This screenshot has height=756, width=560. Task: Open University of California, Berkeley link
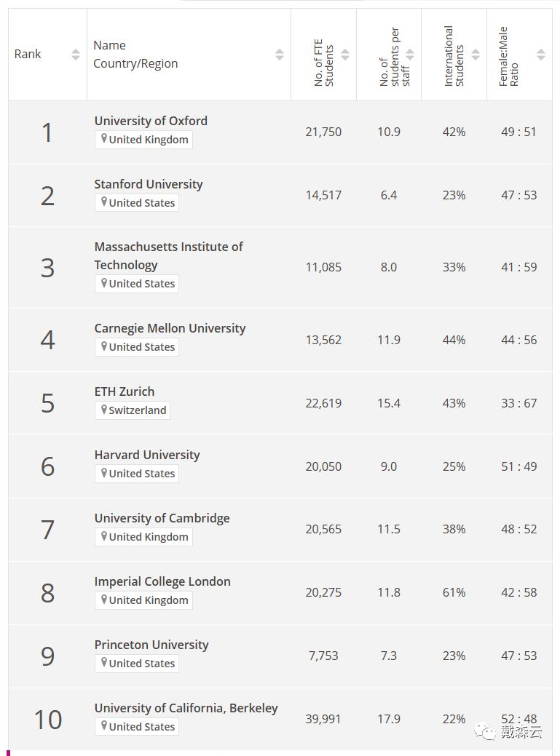point(186,708)
